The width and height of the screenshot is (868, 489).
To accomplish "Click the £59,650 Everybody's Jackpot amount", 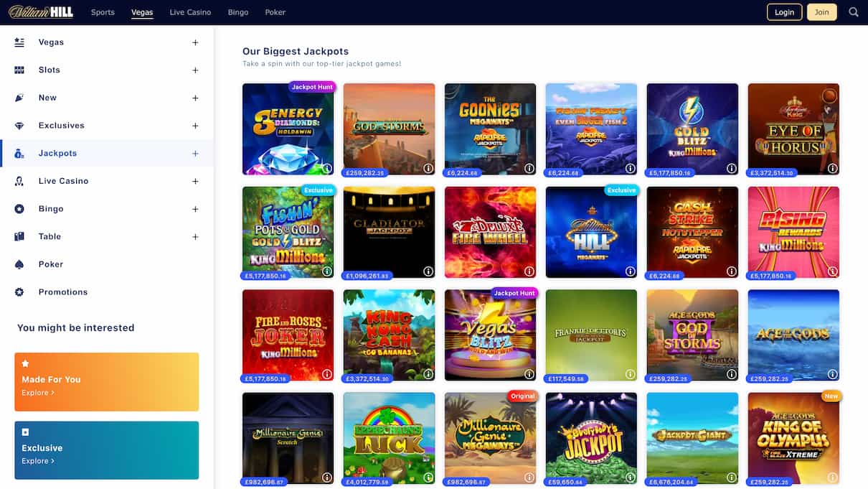I will (x=565, y=482).
